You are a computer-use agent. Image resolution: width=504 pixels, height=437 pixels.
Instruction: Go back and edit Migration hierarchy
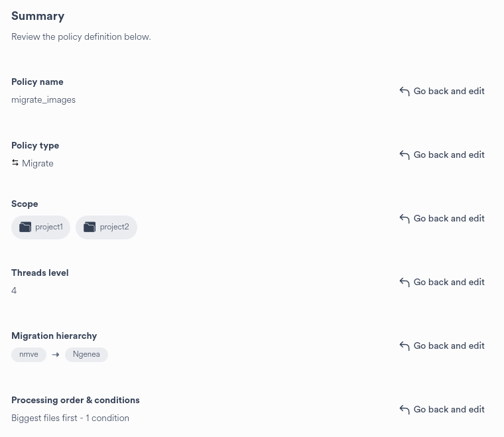tap(448, 346)
